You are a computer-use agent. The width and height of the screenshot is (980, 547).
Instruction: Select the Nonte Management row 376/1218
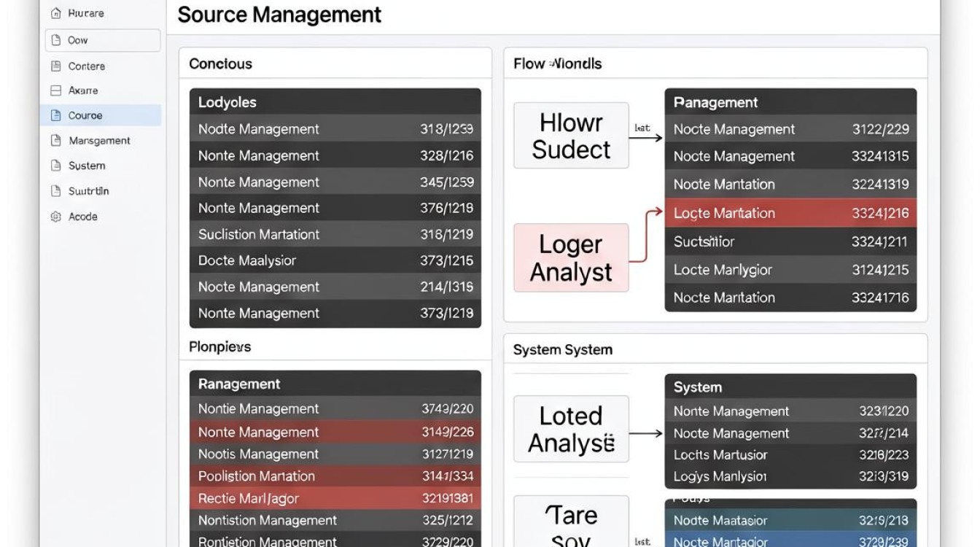[x=335, y=208]
